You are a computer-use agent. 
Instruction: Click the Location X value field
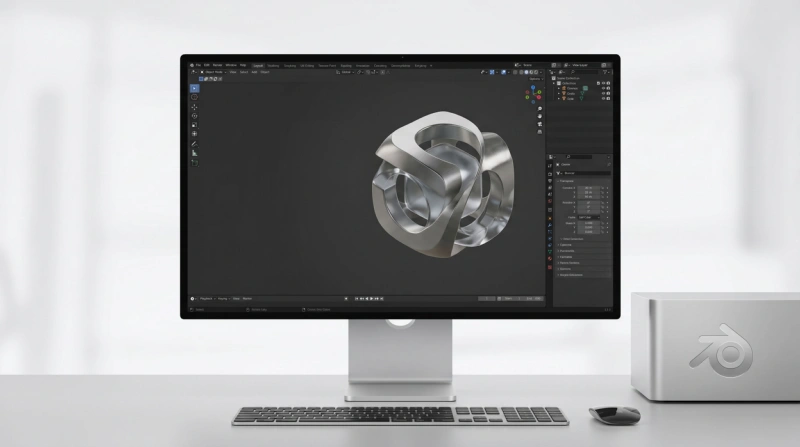coord(588,188)
